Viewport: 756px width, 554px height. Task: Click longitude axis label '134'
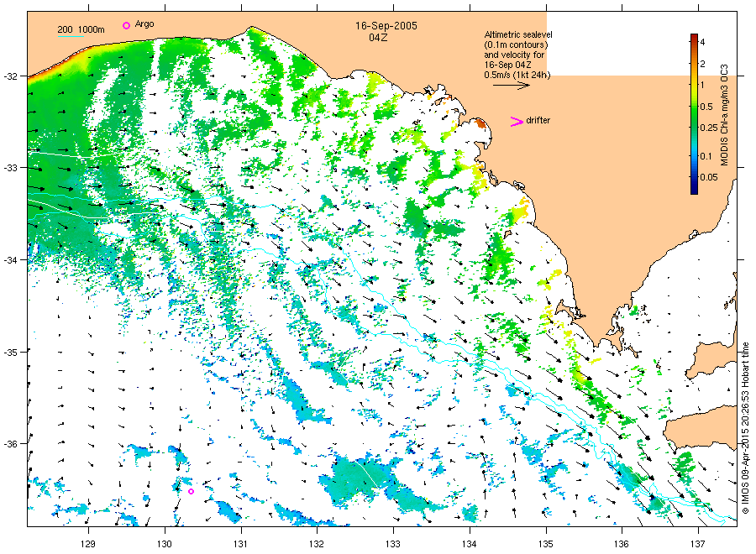tap(469, 545)
